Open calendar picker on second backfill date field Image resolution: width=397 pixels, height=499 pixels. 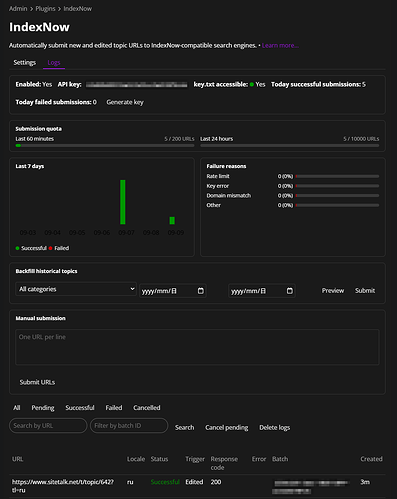point(290,291)
